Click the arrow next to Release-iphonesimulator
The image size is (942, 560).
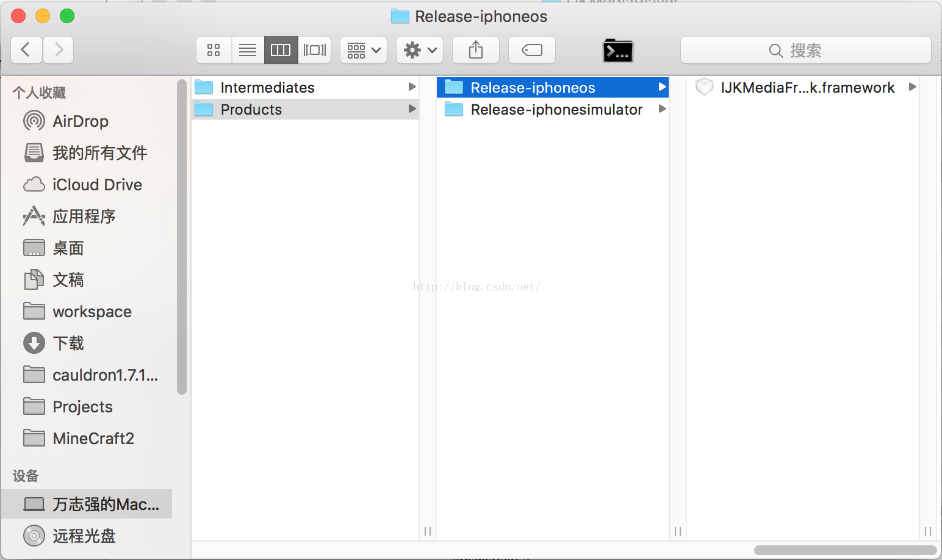(663, 109)
